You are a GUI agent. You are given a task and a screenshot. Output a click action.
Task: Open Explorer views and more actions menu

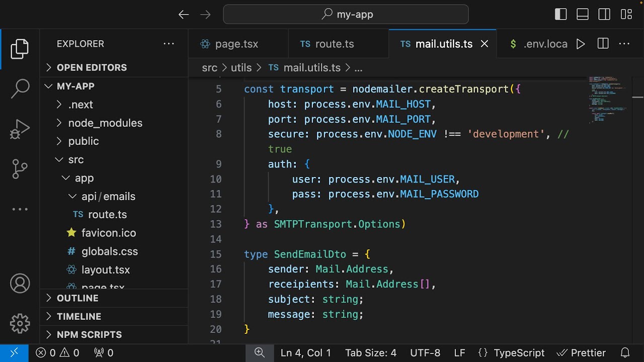(x=169, y=44)
